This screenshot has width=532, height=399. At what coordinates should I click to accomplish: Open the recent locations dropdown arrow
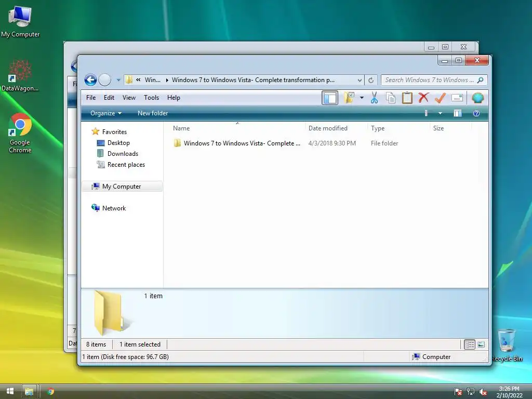(x=118, y=81)
